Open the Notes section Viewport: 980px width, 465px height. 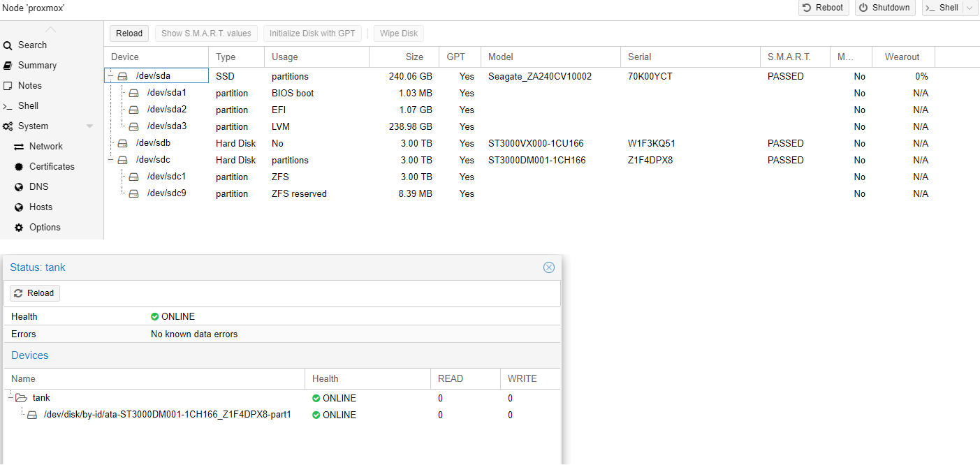[30, 85]
